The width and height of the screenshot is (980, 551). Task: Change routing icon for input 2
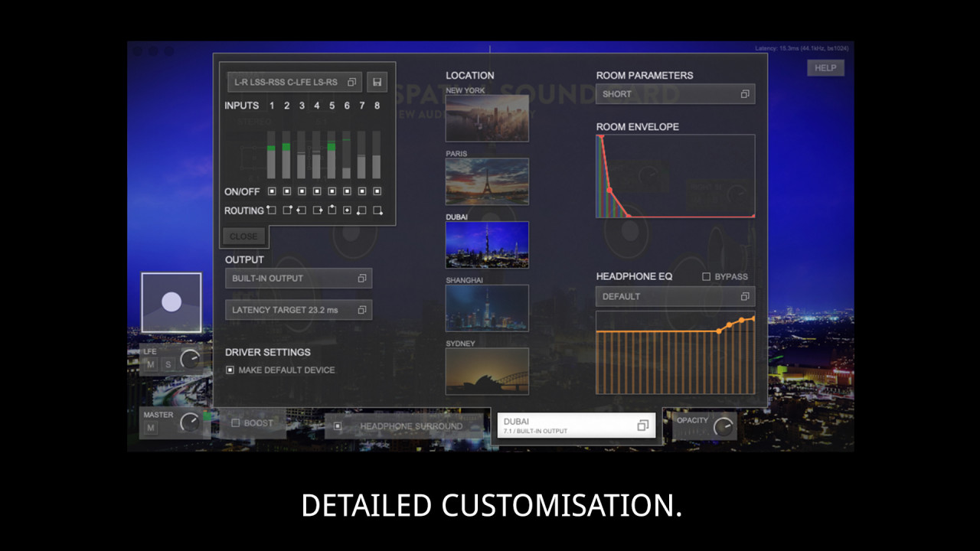[x=286, y=210]
